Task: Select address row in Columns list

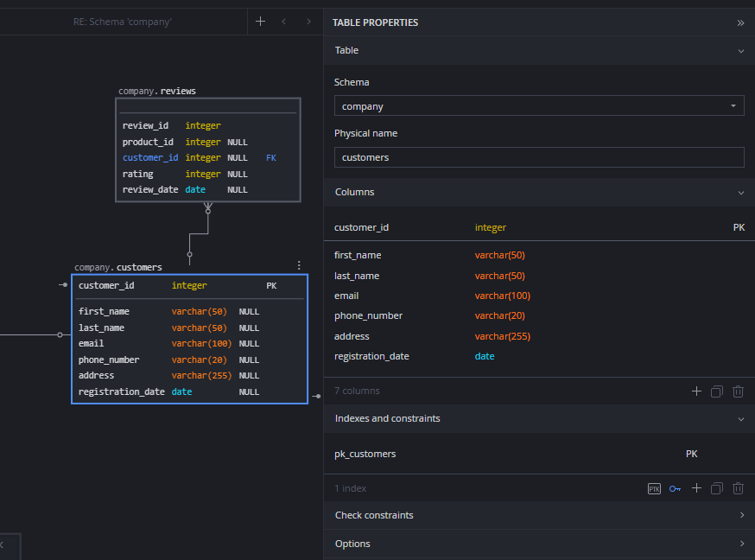Action: (x=539, y=336)
